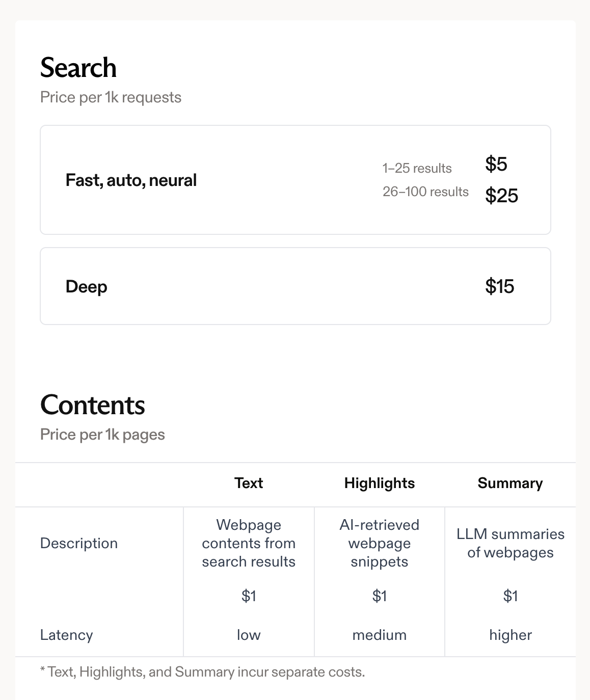The image size is (590, 700).
Task: Click the 'medium' latency value
Action: pos(380,635)
